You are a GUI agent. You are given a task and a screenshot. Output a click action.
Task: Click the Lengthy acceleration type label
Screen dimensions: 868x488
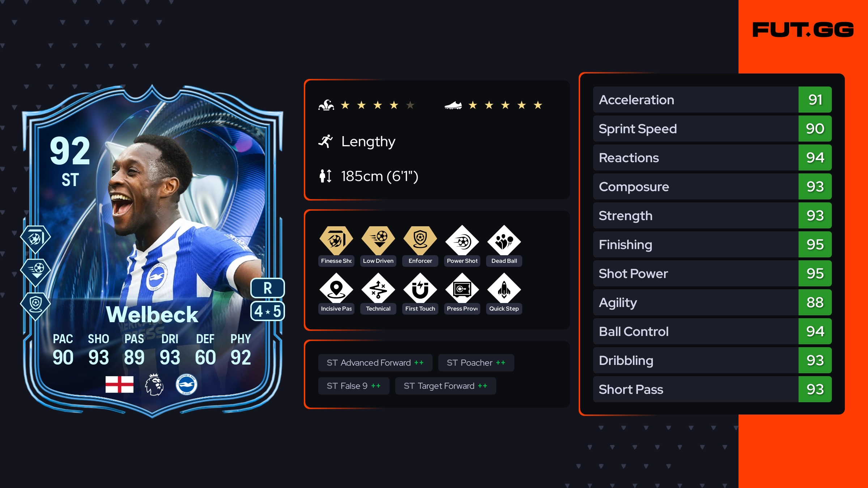[x=368, y=141]
